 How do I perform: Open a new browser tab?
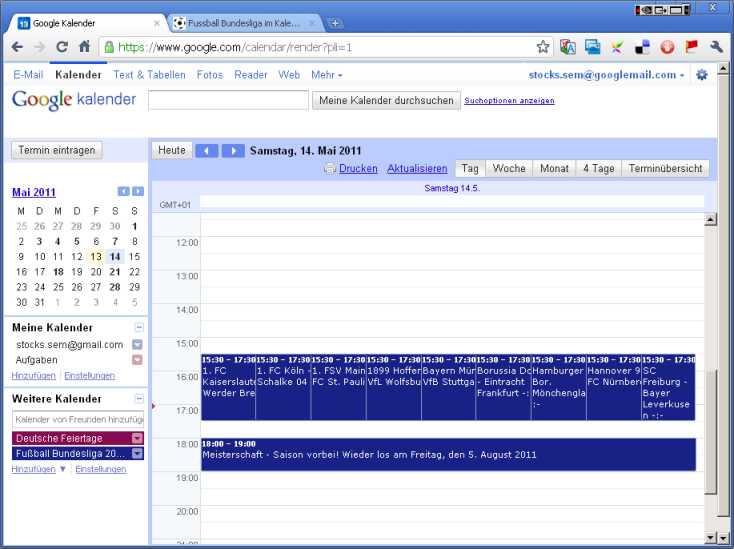336,23
